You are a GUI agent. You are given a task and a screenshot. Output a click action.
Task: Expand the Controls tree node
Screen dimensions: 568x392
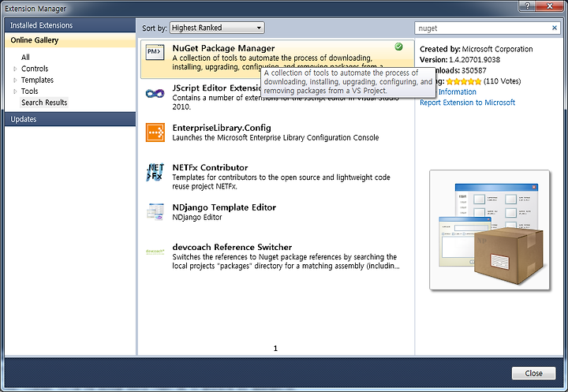(x=15, y=69)
